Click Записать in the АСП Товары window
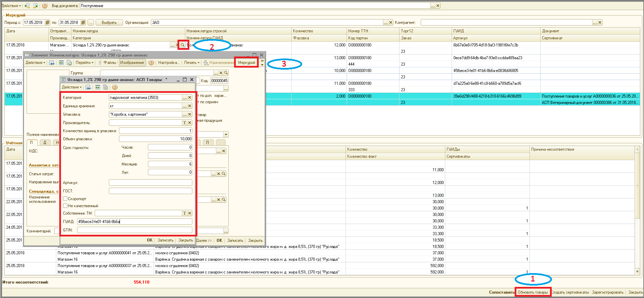The height and width of the screenshot is (298, 644). point(165,240)
